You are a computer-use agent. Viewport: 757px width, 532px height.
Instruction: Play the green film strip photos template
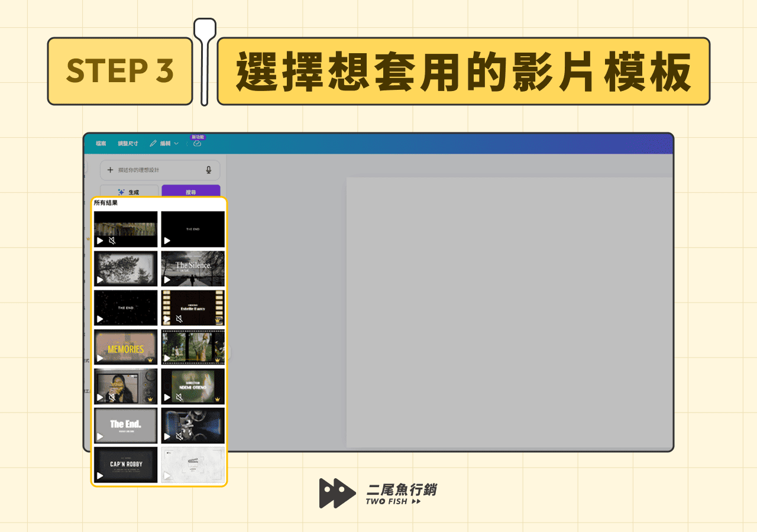pos(167,358)
